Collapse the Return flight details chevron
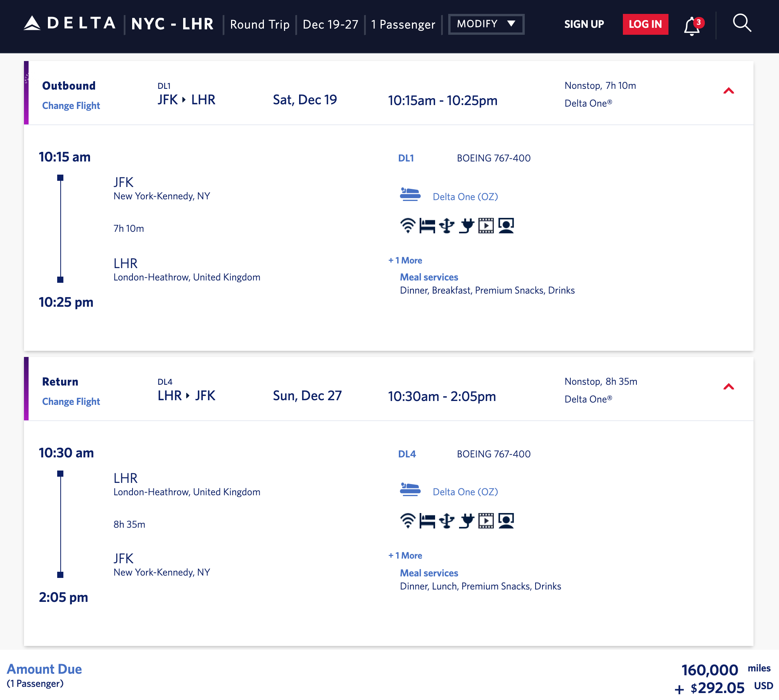The width and height of the screenshot is (779, 700). 728,387
